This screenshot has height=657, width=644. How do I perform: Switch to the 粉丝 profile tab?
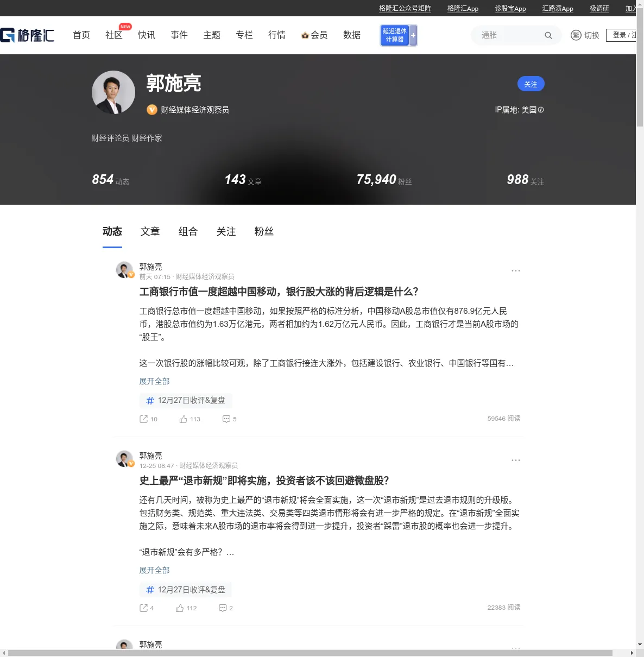pos(264,231)
